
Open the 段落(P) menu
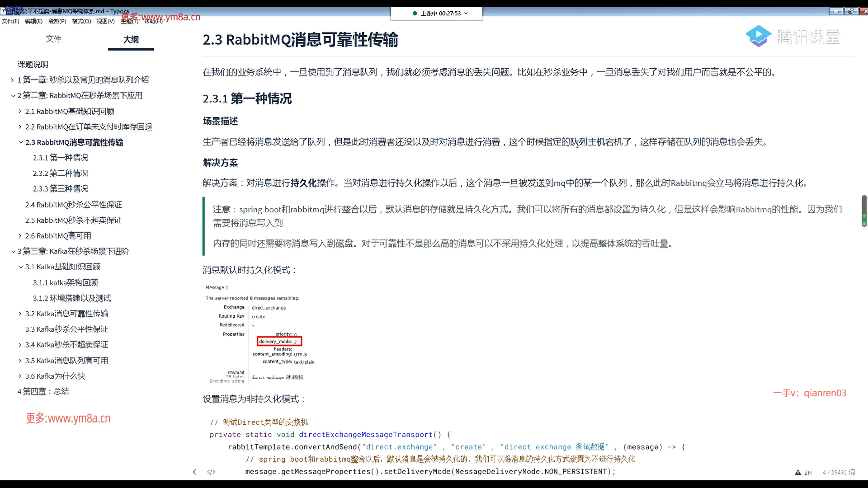[57, 21]
